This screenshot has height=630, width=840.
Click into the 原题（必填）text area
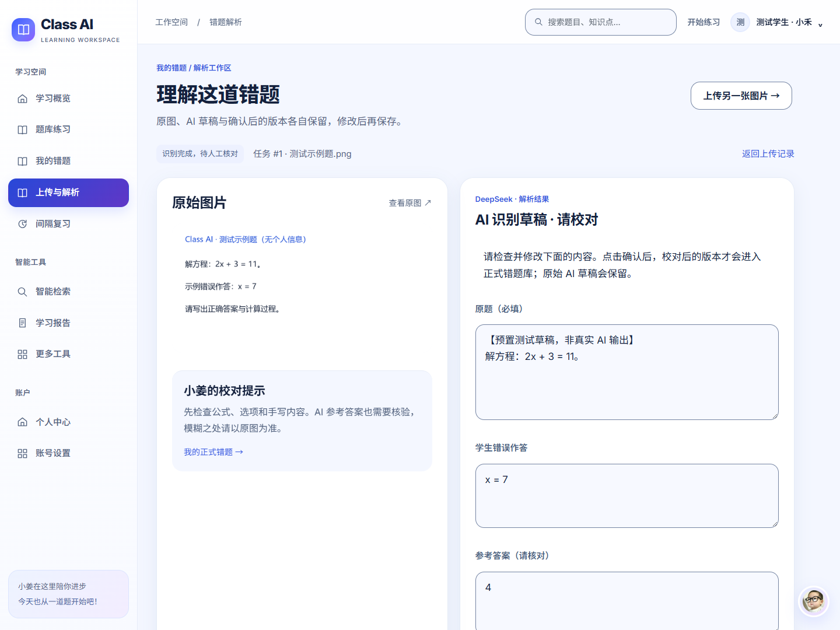tap(626, 372)
